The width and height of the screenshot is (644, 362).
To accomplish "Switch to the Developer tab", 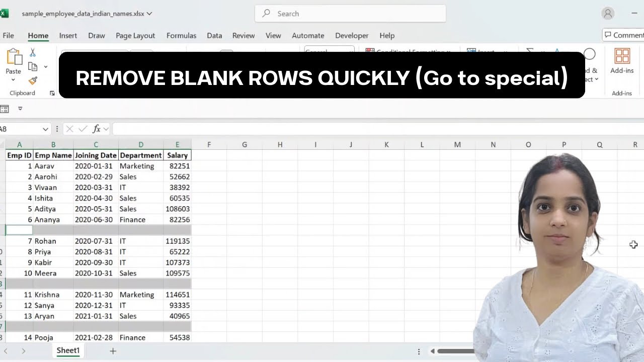I will click(x=352, y=35).
